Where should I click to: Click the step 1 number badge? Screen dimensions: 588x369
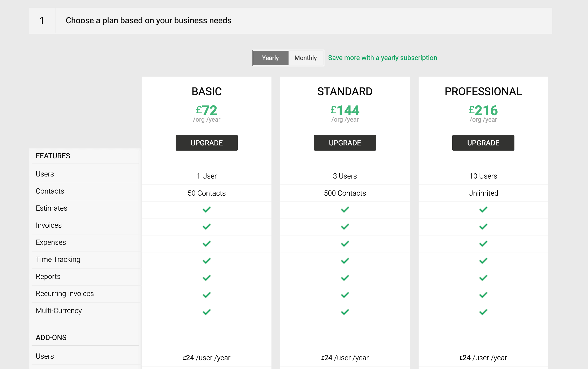coord(42,20)
